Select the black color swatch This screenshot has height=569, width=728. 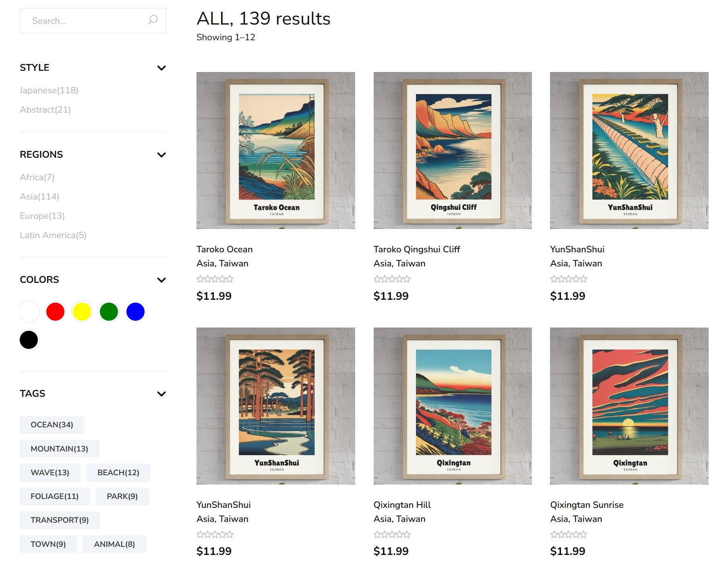(x=29, y=340)
